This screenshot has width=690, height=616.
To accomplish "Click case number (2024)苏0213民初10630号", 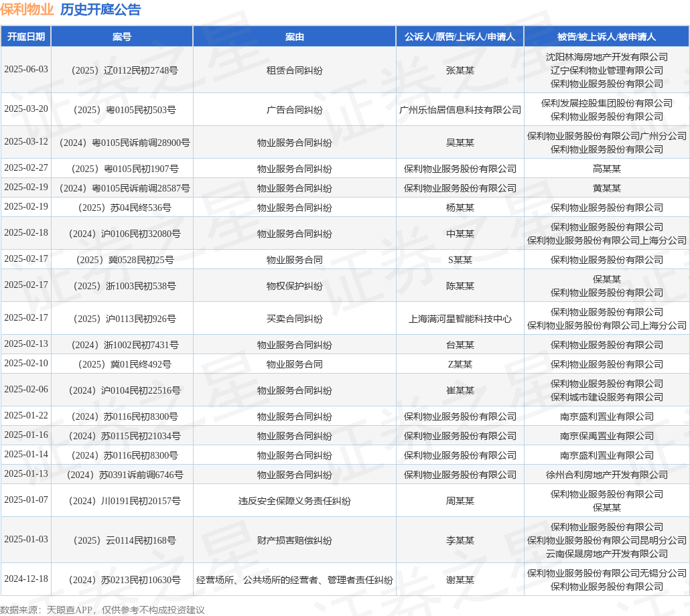I will 125,580.
